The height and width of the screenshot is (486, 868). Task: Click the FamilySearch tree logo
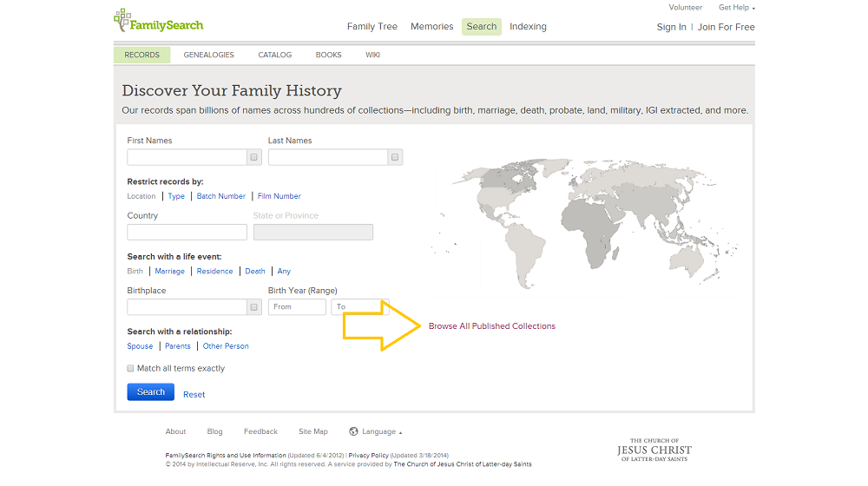coord(158,21)
